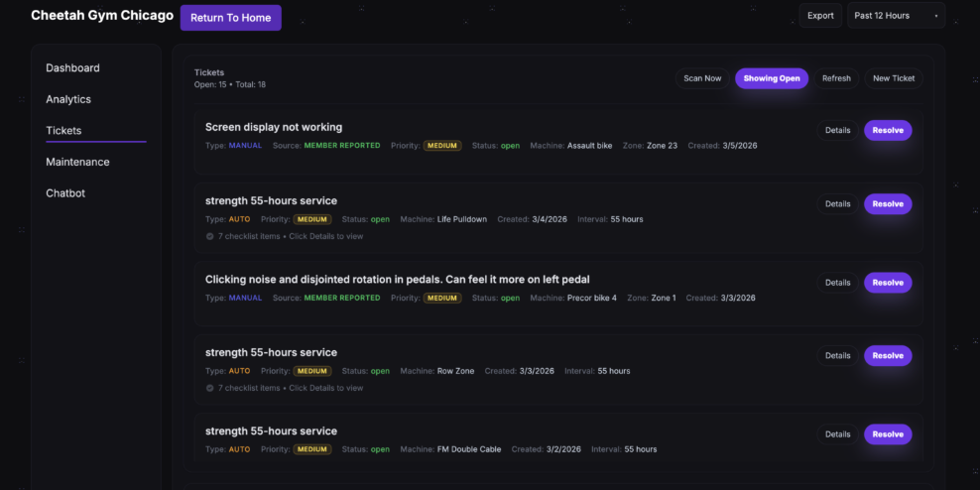Run Scan Now for tickets
The height and width of the screenshot is (490, 980).
pos(702,78)
